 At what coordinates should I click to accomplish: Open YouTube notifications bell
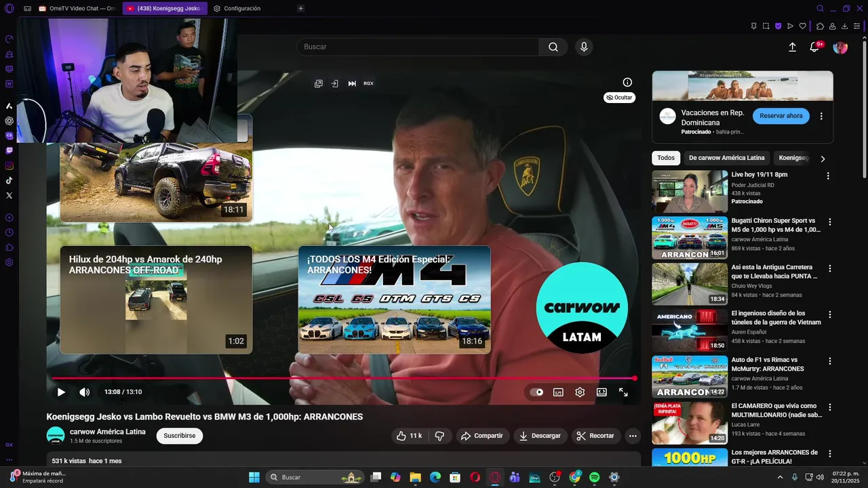coord(814,47)
